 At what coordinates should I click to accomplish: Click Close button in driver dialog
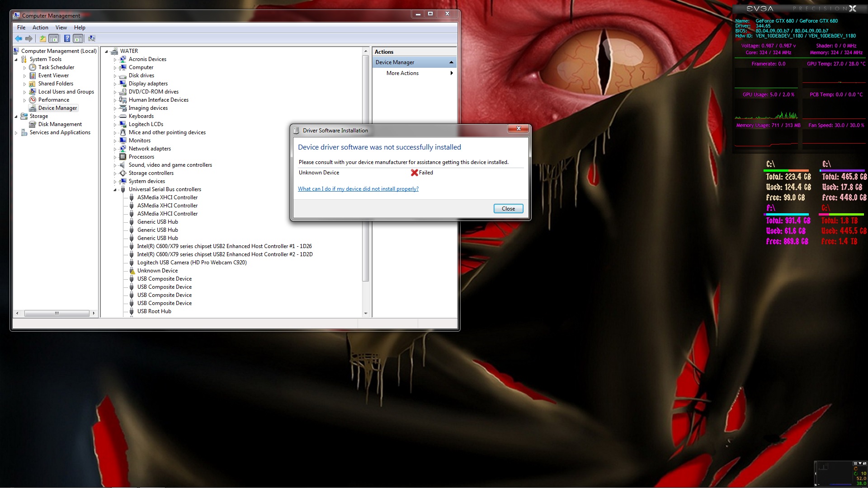[508, 209]
